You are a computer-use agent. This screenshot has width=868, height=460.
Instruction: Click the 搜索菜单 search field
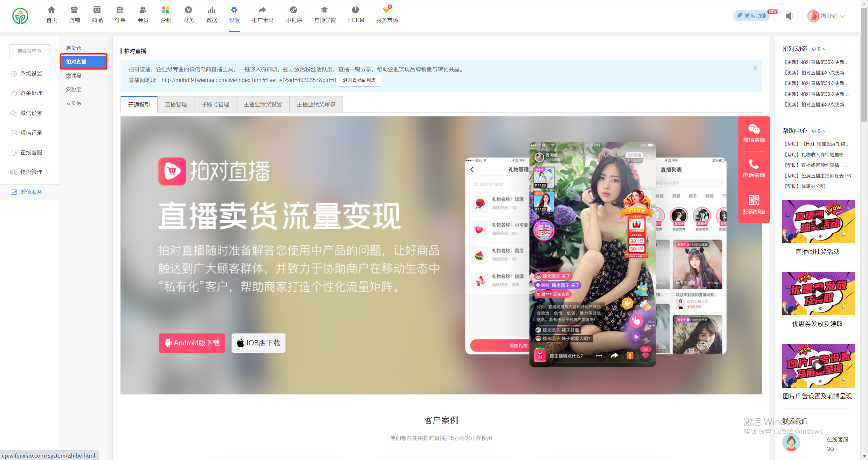30,51
